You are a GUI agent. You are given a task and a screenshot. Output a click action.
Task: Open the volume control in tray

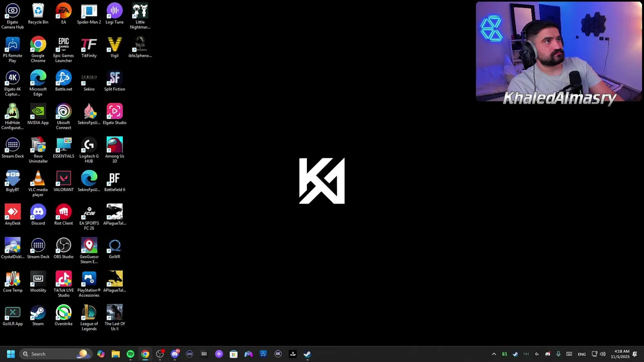point(603,354)
